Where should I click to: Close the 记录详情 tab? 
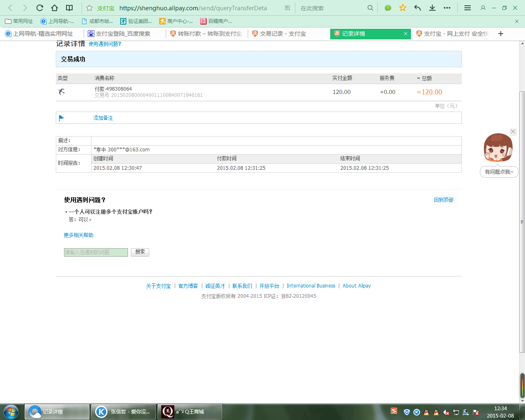[406, 34]
